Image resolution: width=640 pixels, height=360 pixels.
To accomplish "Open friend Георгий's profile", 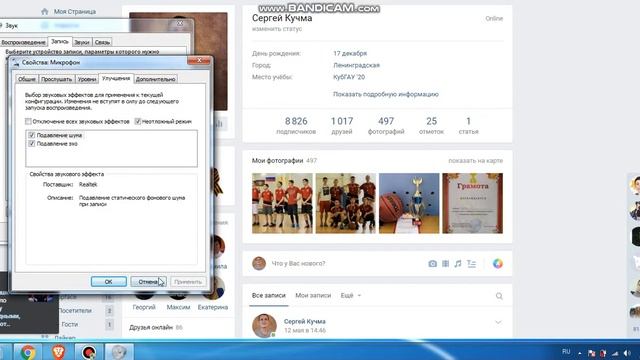I will tap(144, 307).
